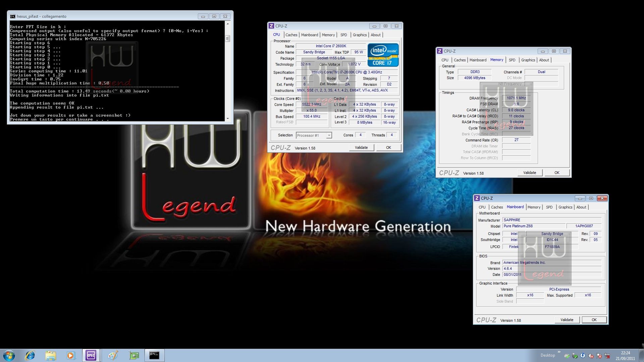Click Validate in Mainboard CPU-Z window

click(567, 320)
